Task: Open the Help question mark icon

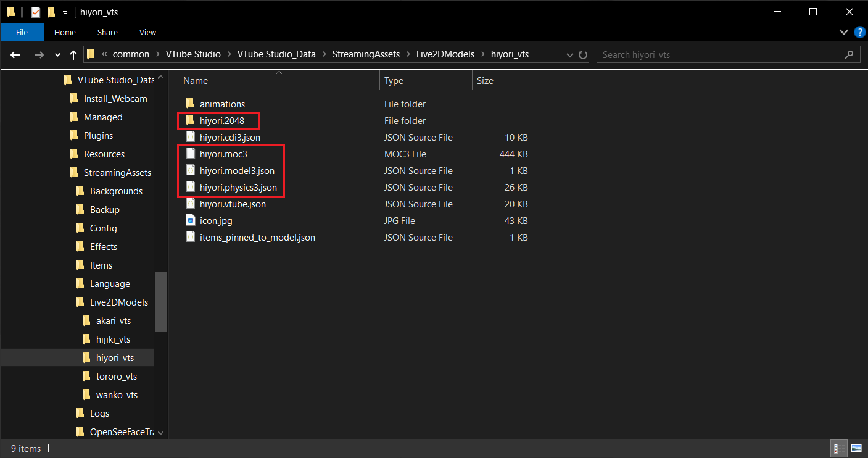Action: click(x=858, y=31)
